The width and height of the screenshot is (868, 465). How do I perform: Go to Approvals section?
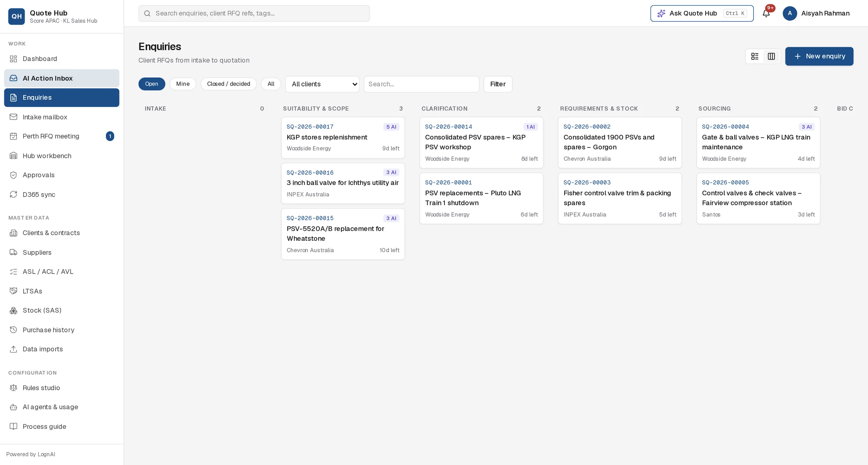(61, 175)
